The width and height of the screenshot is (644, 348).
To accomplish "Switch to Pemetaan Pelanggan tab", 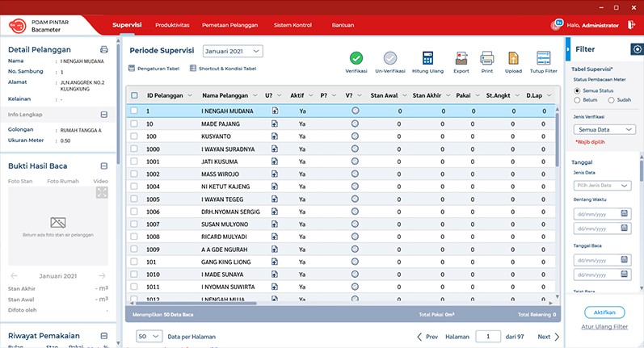I will (229, 25).
